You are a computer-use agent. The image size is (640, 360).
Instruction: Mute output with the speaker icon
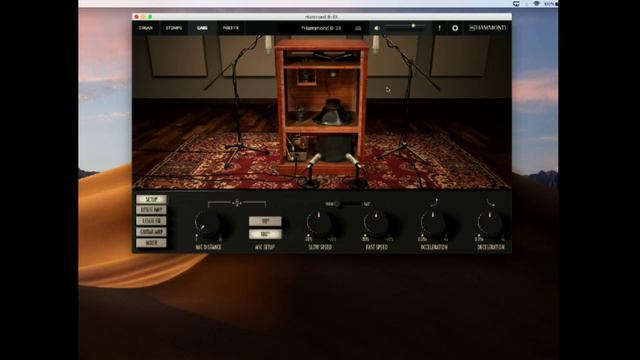(x=377, y=28)
